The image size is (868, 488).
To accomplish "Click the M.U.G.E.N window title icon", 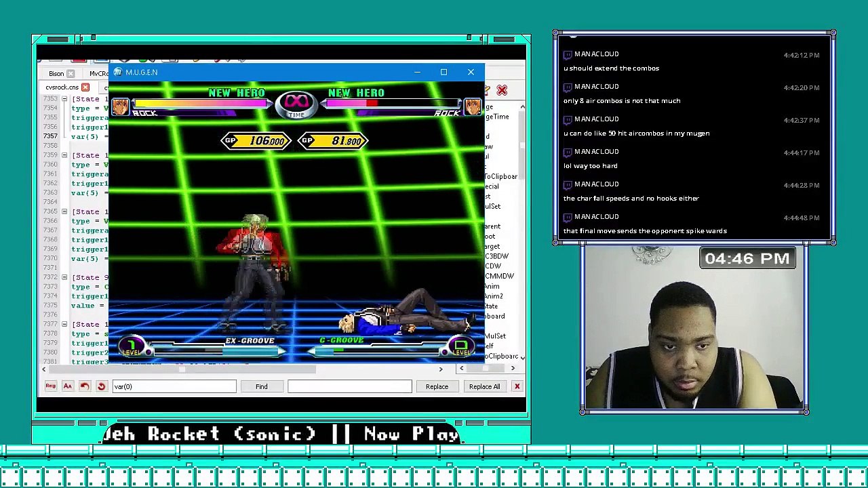I will coord(118,72).
